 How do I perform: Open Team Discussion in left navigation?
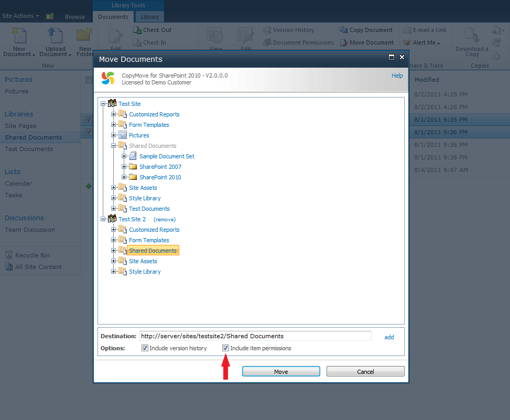(x=29, y=230)
